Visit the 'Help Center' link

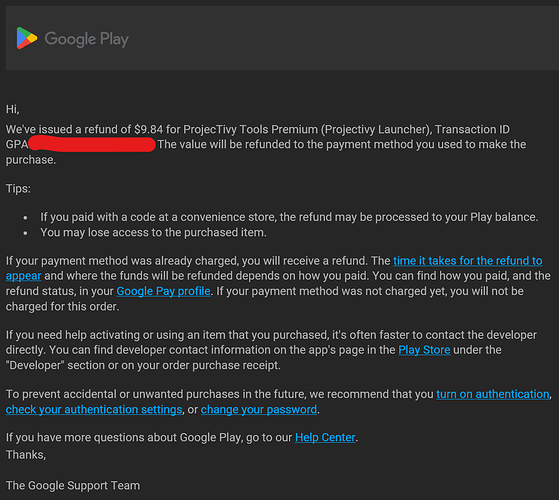pyautogui.click(x=325, y=437)
